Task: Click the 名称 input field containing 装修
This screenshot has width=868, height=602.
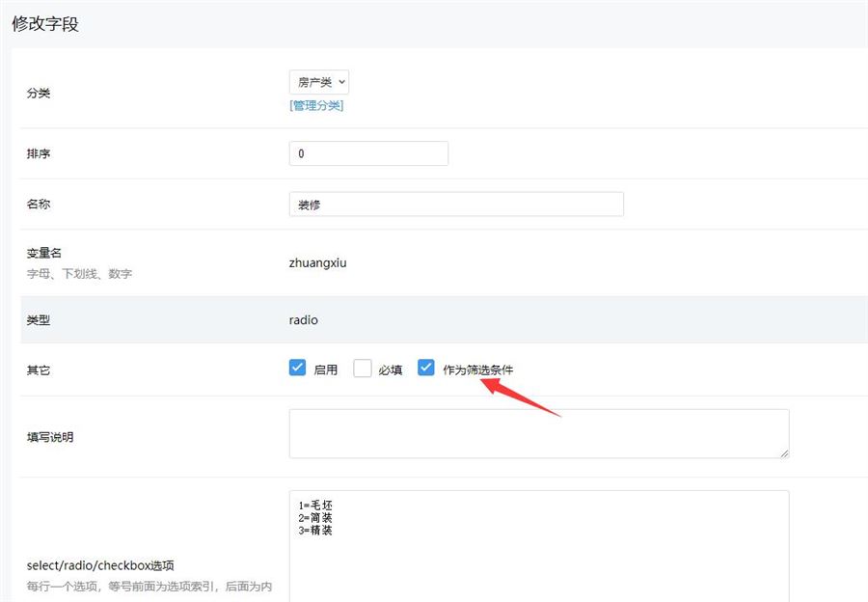Action: pos(455,205)
